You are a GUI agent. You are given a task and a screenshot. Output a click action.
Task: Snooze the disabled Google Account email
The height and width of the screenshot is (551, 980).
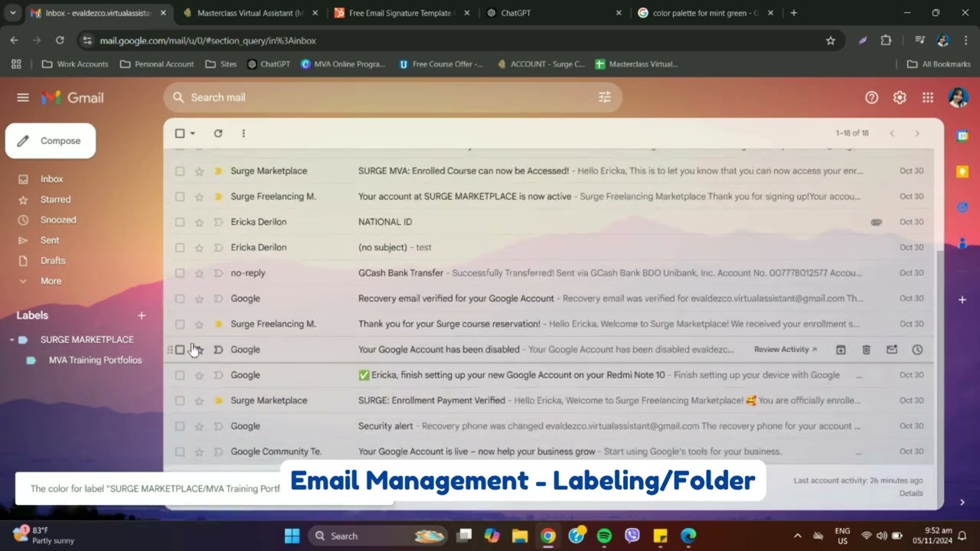click(917, 350)
